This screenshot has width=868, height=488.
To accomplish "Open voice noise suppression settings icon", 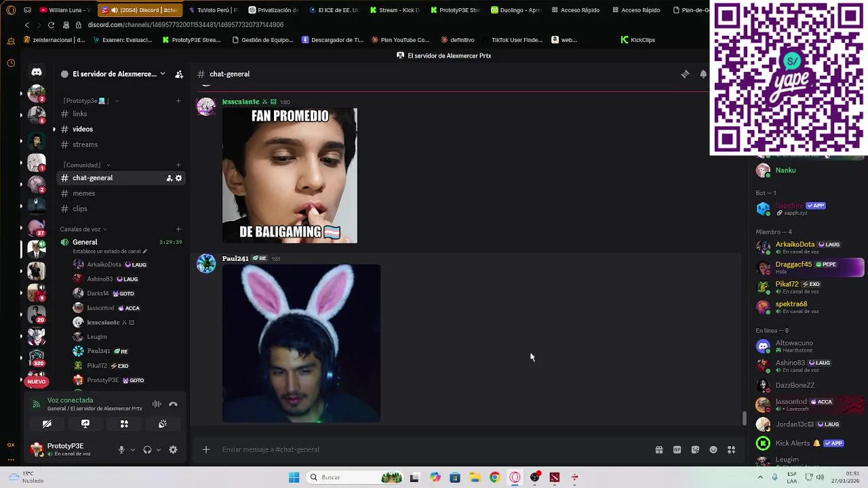I will (x=157, y=404).
